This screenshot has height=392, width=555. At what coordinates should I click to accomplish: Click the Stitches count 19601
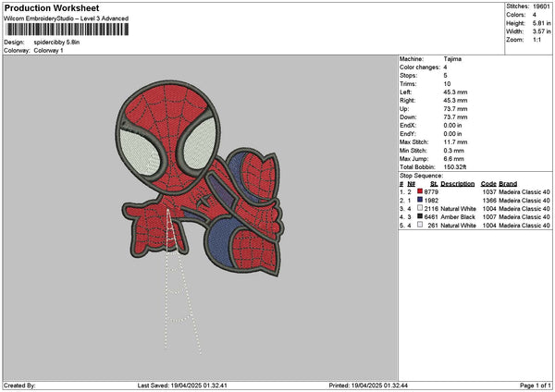(542, 6)
